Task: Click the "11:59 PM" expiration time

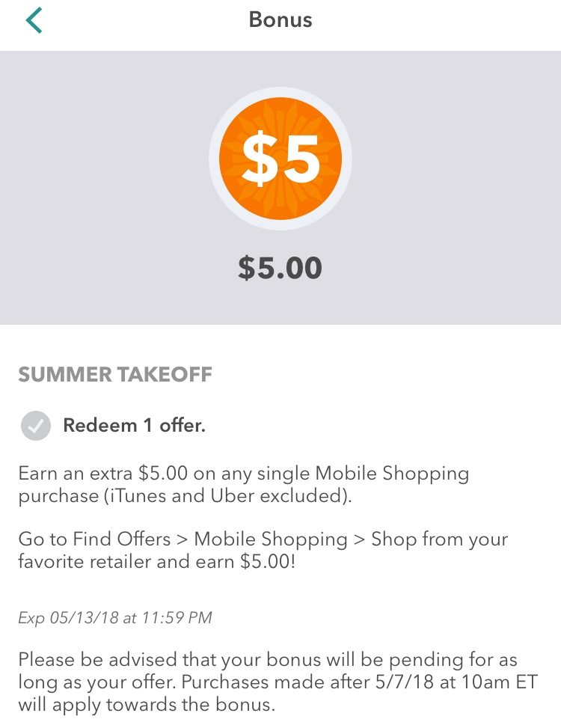Action: pos(180,618)
